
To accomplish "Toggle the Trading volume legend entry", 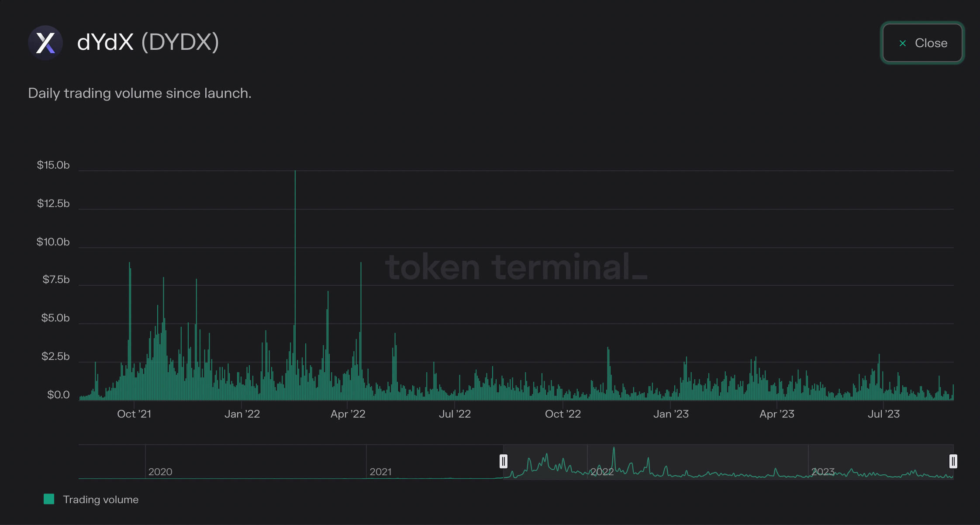I will pyautogui.click(x=100, y=499).
